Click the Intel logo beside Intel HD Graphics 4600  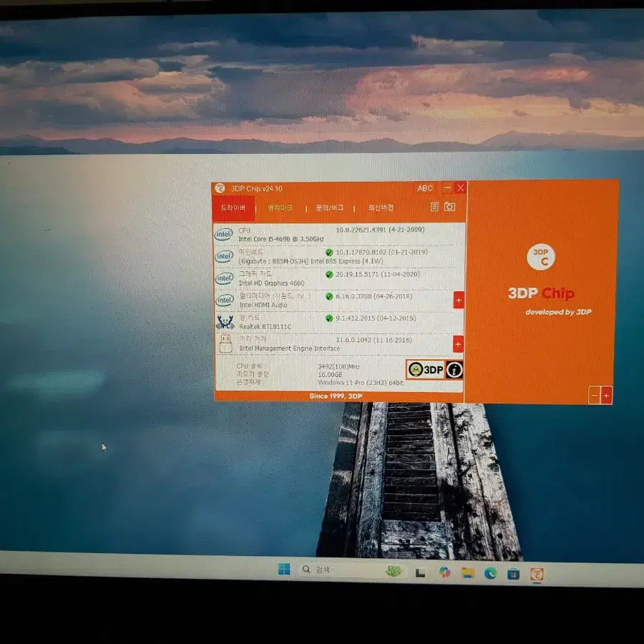[x=224, y=278]
